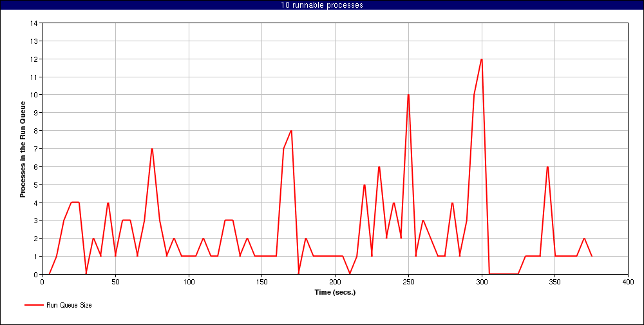Click x-axis tick label '50'
Viewport: 644px width, 325px height.
(x=115, y=282)
